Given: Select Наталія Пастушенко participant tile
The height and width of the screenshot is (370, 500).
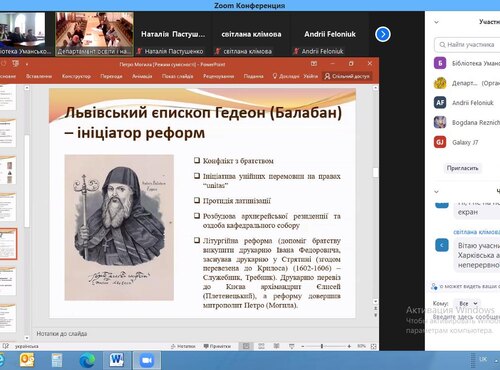Looking at the screenshot, I should 173,34.
